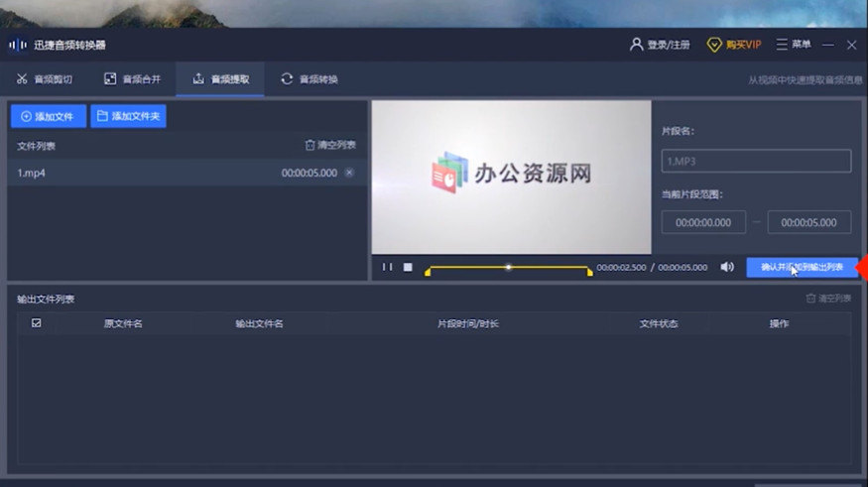Minimize the converter window
The width and height of the screenshot is (868, 487).
(828, 45)
